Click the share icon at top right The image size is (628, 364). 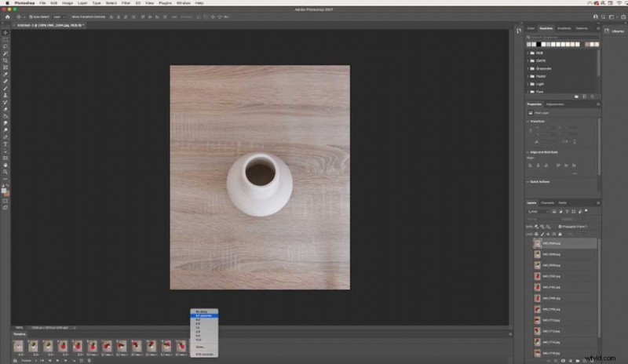tap(623, 16)
